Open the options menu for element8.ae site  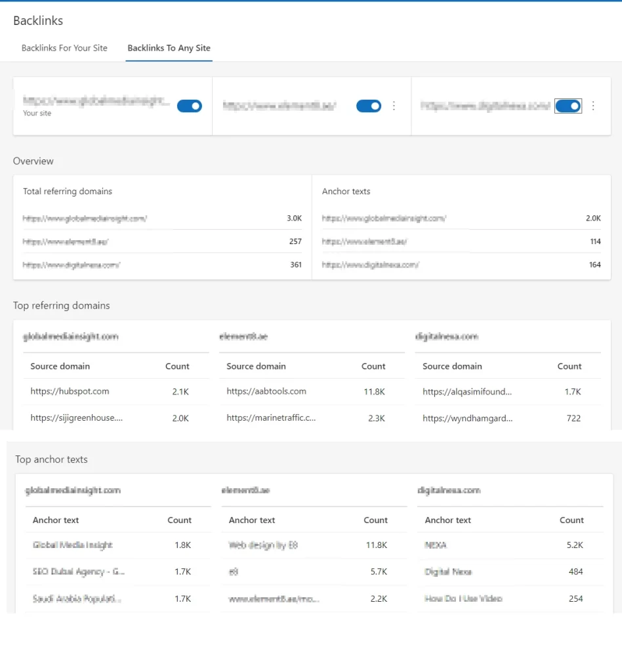(x=394, y=106)
